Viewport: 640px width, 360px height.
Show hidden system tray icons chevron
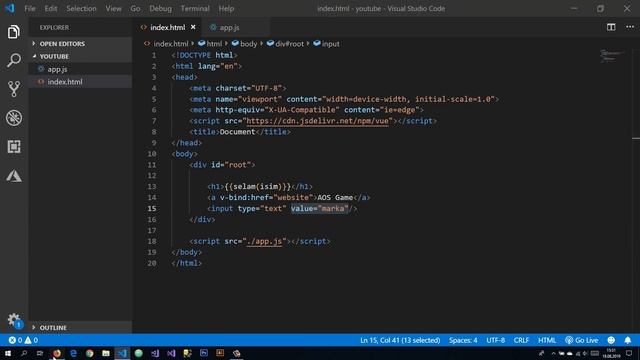(553, 353)
